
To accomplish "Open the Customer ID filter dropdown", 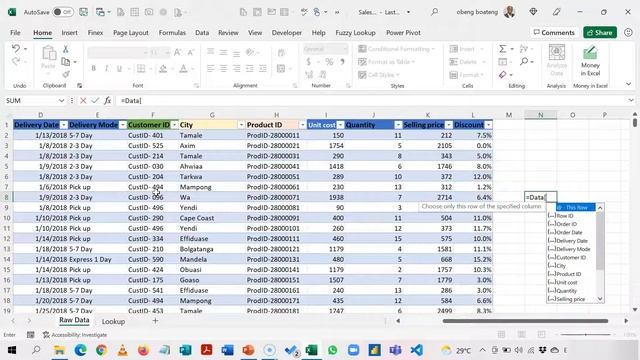I will point(174,125).
